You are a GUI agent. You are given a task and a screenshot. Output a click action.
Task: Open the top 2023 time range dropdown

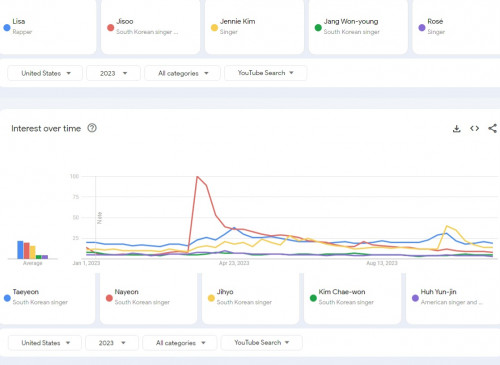(x=113, y=73)
